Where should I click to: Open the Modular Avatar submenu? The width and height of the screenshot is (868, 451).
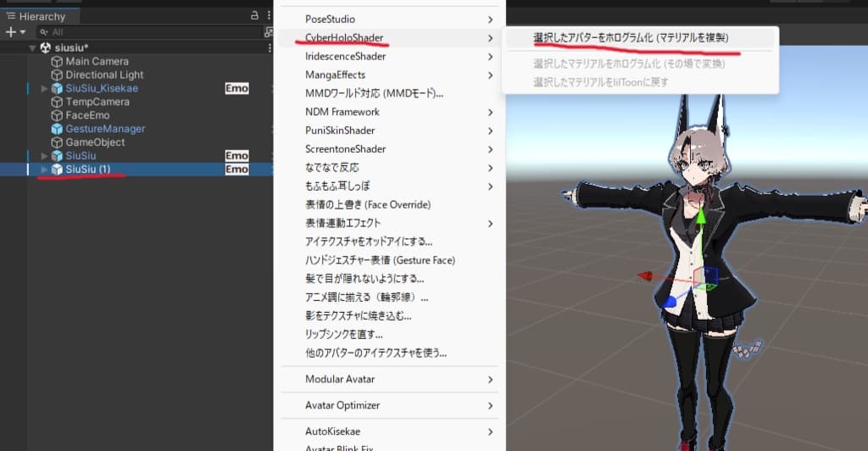[x=390, y=379]
